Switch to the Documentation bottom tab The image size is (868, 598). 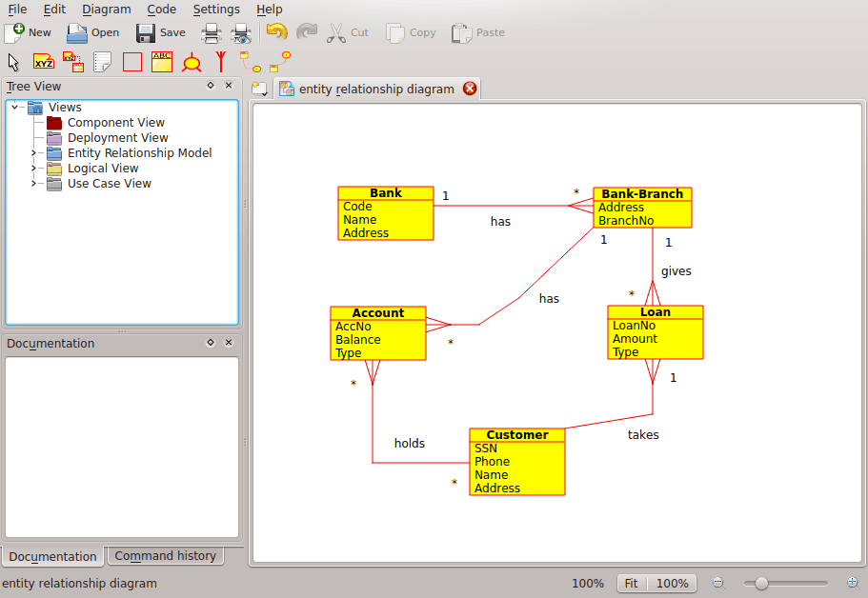pyautogui.click(x=52, y=556)
